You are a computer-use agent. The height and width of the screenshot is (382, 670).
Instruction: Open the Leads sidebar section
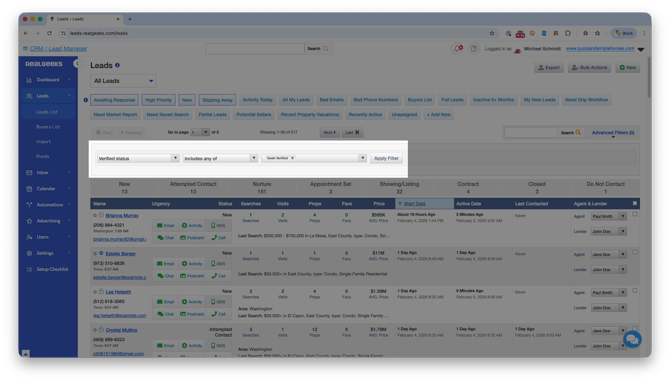(48, 96)
